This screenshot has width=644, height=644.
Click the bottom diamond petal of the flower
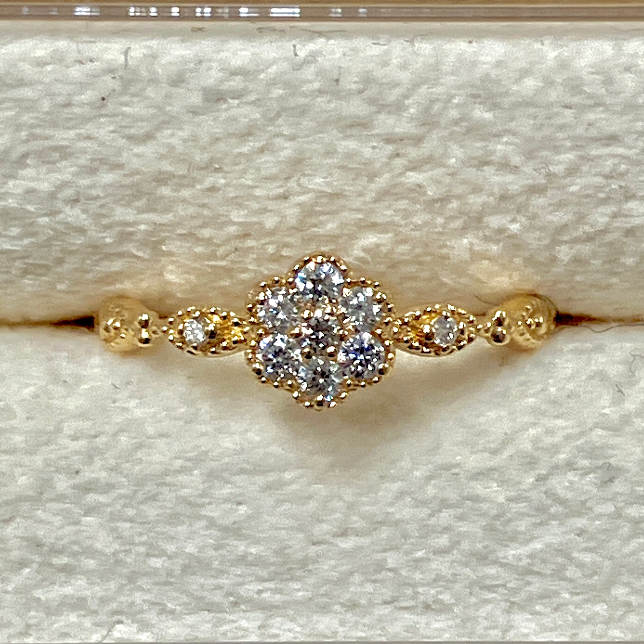[x=319, y=380]
